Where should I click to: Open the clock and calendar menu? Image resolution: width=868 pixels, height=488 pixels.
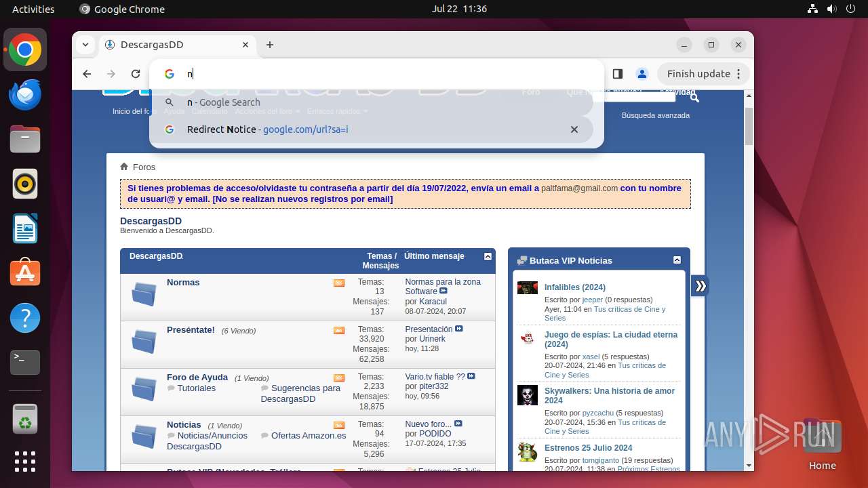point(459,9)
